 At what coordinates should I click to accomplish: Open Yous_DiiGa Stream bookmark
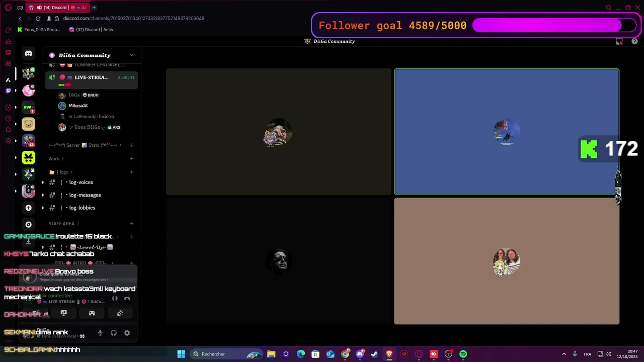click(x=39, y=30)
